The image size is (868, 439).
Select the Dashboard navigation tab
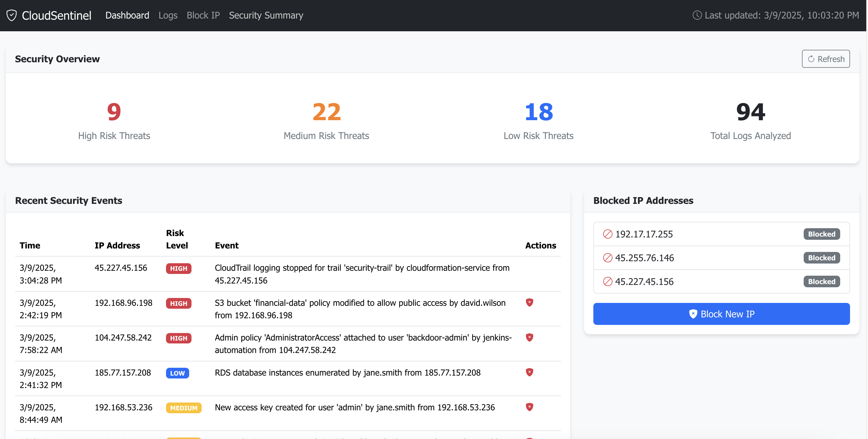[x=127, y=15]
